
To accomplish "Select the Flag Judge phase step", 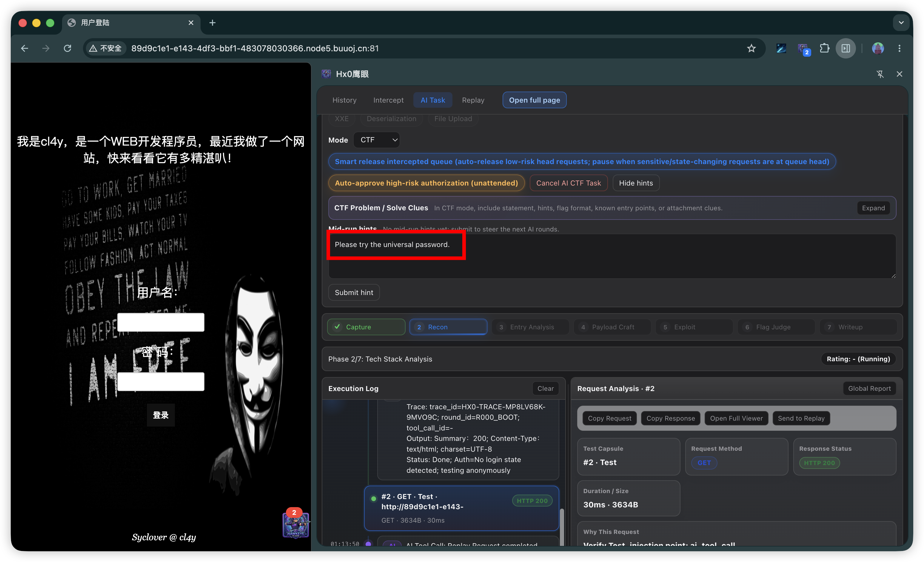I will coord(777,327).
